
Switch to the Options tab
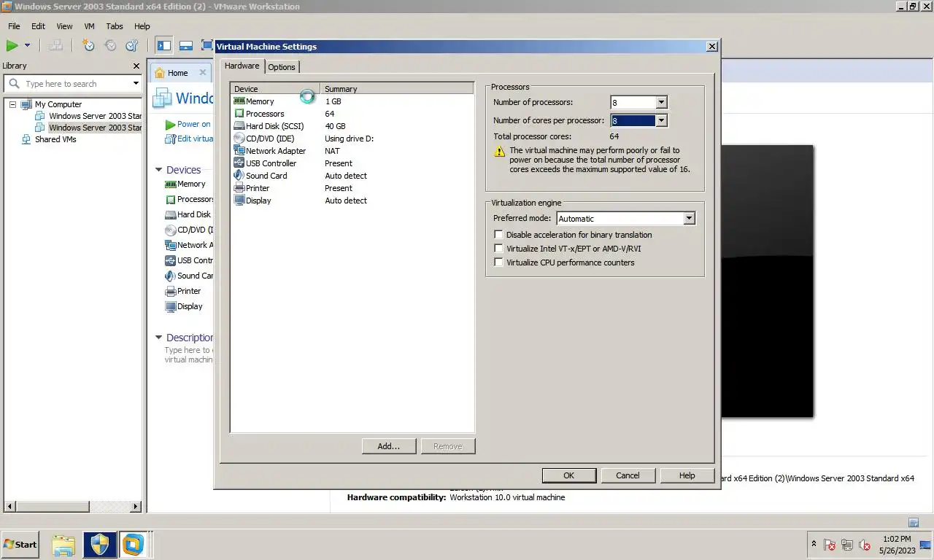click(282, 67)
